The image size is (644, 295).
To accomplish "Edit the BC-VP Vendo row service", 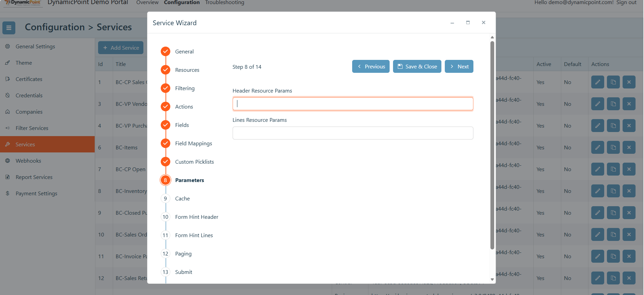I will pos(598,104).
